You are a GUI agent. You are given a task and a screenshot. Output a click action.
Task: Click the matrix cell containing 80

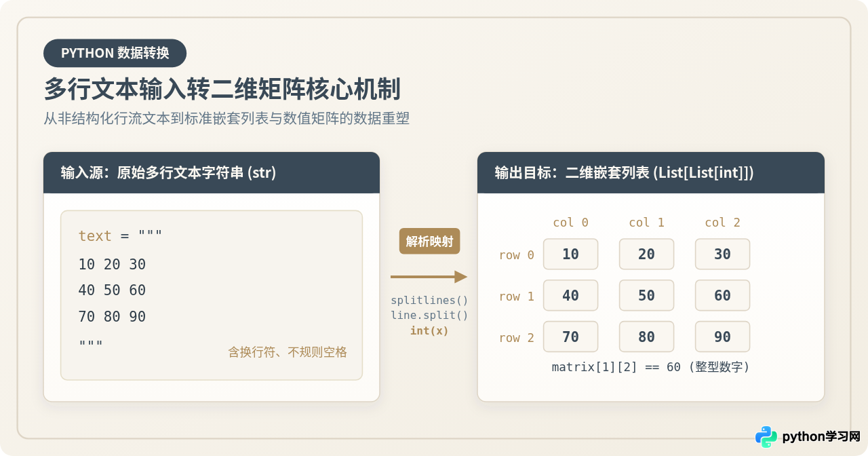click(x=646, y=337)
